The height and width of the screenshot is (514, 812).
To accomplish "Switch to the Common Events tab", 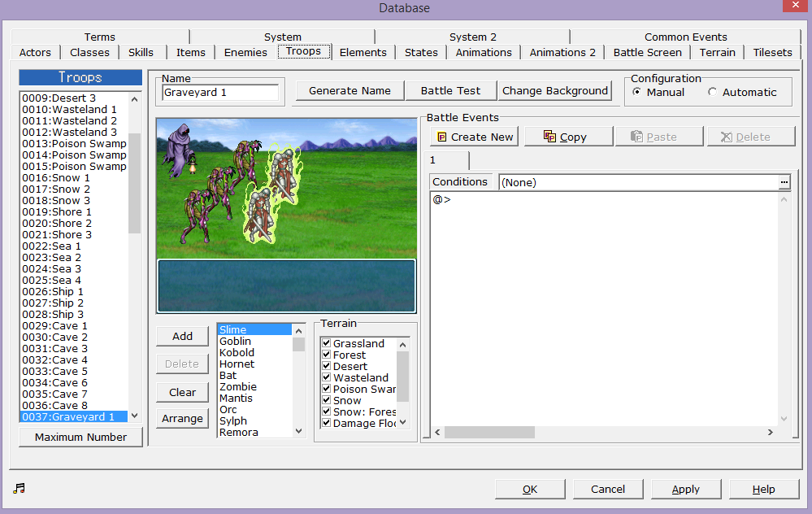I will (686, 37).
